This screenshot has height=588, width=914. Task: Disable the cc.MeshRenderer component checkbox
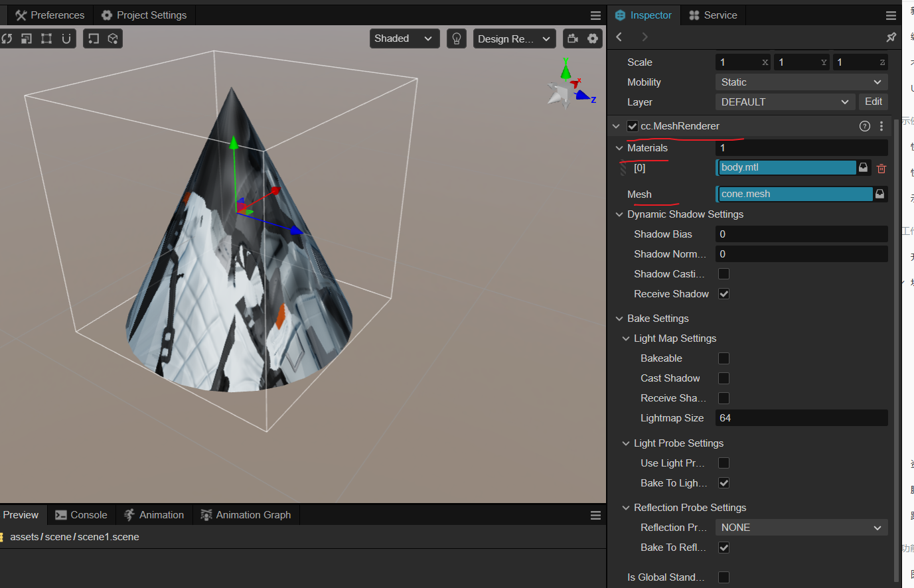pos(633,126)
